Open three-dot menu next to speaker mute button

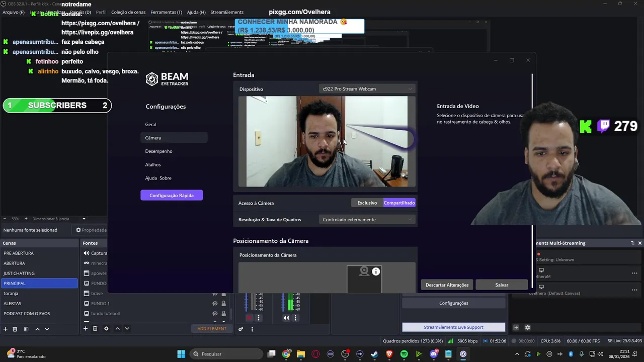295,318
